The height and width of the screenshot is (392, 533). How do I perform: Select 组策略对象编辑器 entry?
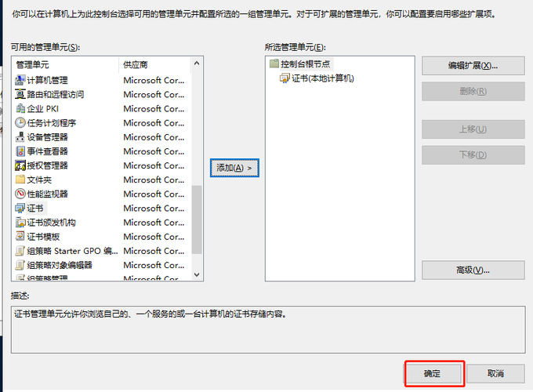tap(60, 265)
